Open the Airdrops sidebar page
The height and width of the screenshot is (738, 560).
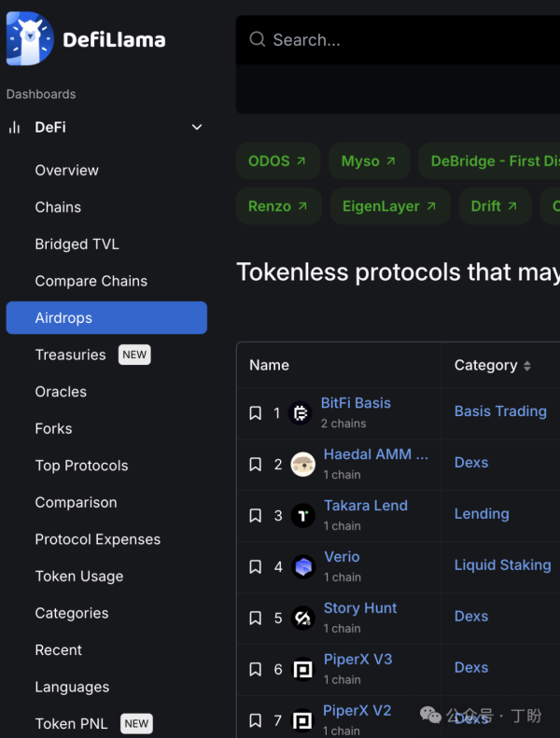coord(105,318)
